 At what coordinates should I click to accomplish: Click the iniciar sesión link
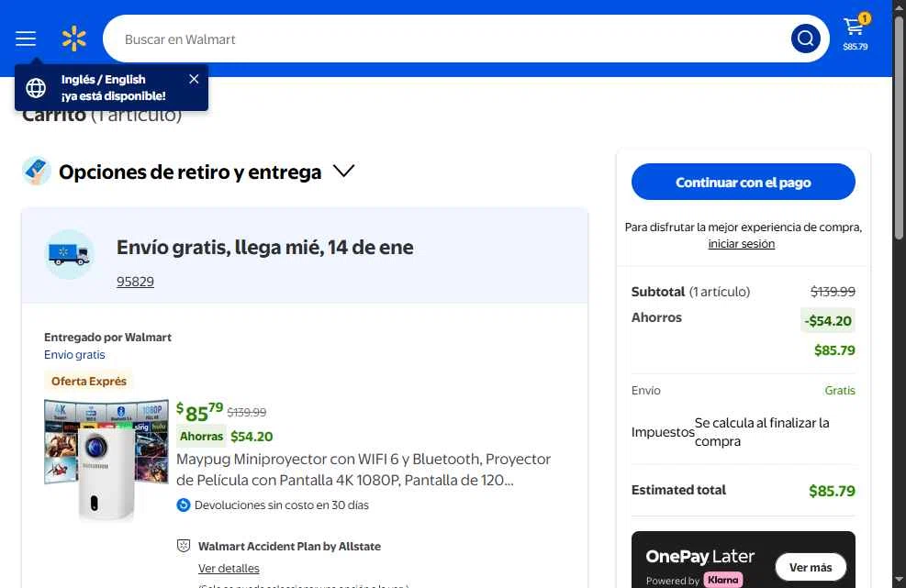pos(742,244)
